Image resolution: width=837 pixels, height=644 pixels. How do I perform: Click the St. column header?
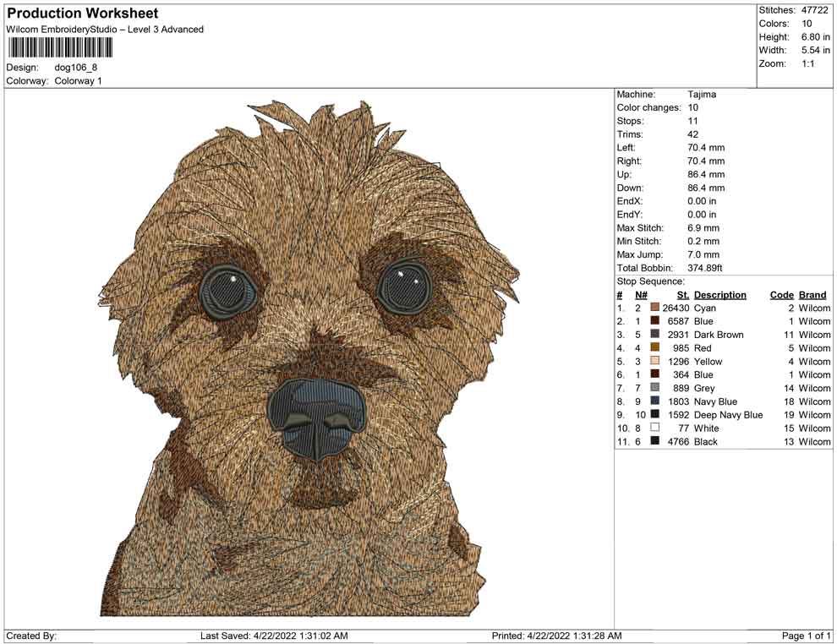click(682, 294)
